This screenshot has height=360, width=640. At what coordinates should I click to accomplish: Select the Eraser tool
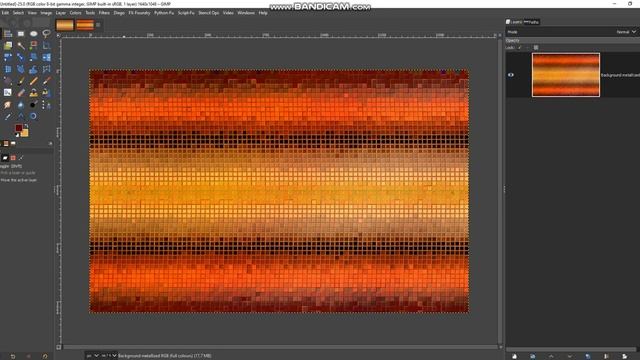20,93
